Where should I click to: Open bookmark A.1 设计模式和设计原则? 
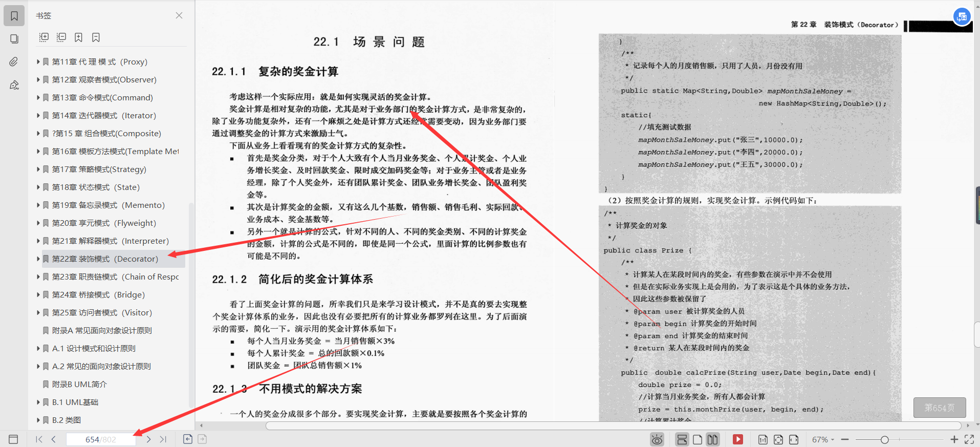(x=94, y=348)
